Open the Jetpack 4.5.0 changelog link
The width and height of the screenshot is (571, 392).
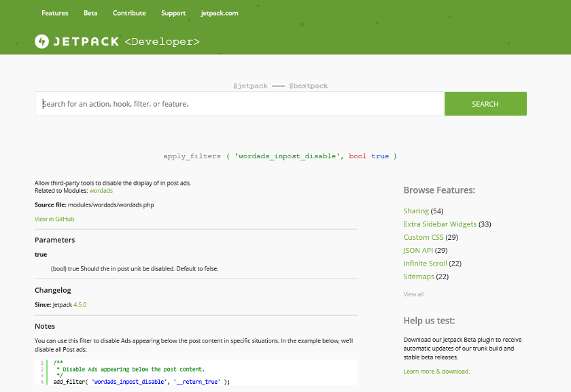80,305
